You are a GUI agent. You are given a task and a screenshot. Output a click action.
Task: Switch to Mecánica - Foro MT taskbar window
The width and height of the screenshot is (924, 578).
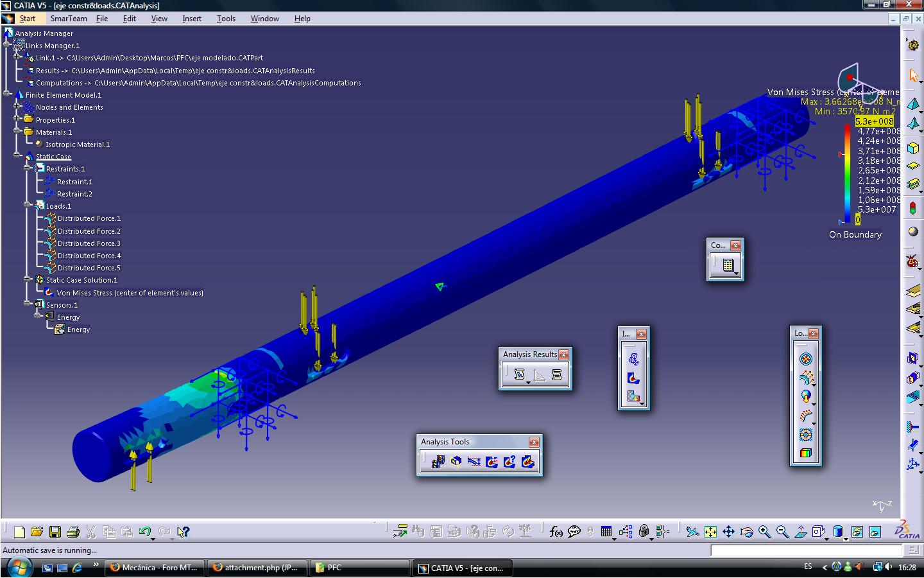pos(154,568)
